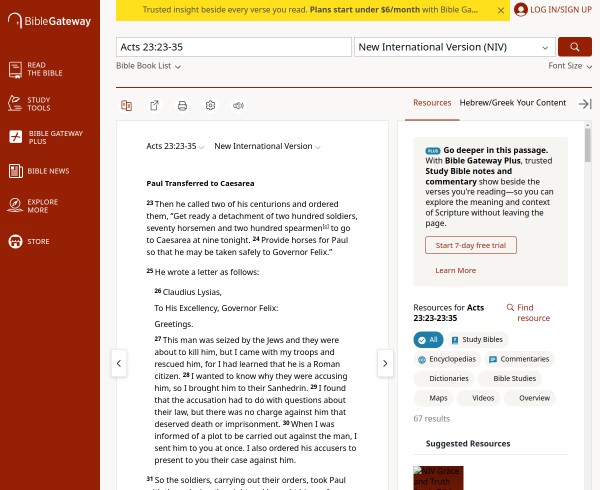Viewport: 600px width, 490px height.
Task: Start 7-day free trial button
Action: pos(471,245)
